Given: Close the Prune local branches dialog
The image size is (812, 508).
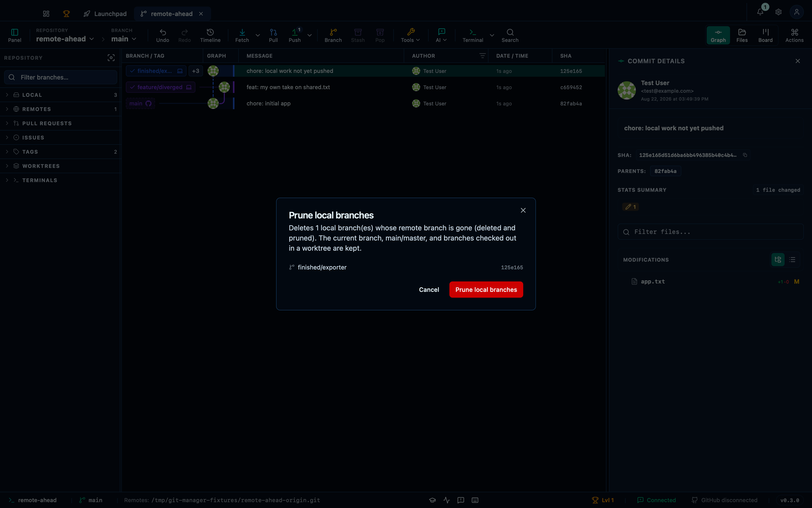Looking at the screenshot, I should coord(523,210).
